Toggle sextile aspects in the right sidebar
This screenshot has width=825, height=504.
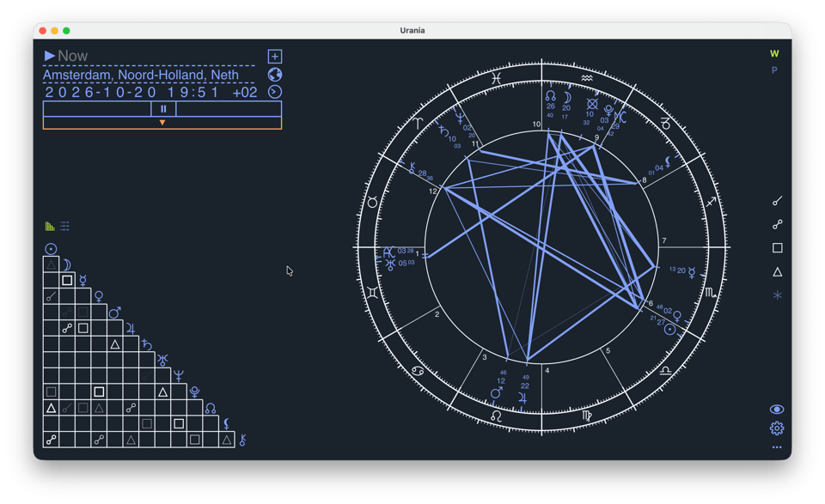click(777, 295)
